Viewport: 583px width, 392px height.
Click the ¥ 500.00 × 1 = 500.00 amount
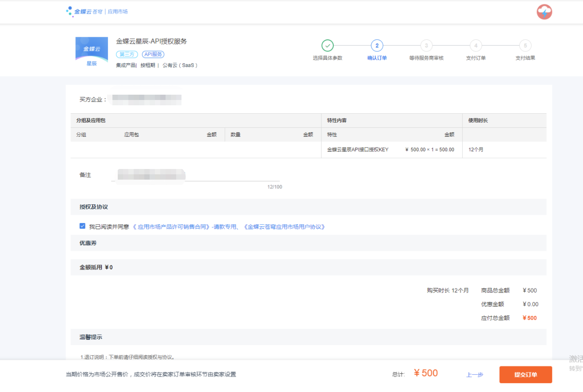pos(429,150)
